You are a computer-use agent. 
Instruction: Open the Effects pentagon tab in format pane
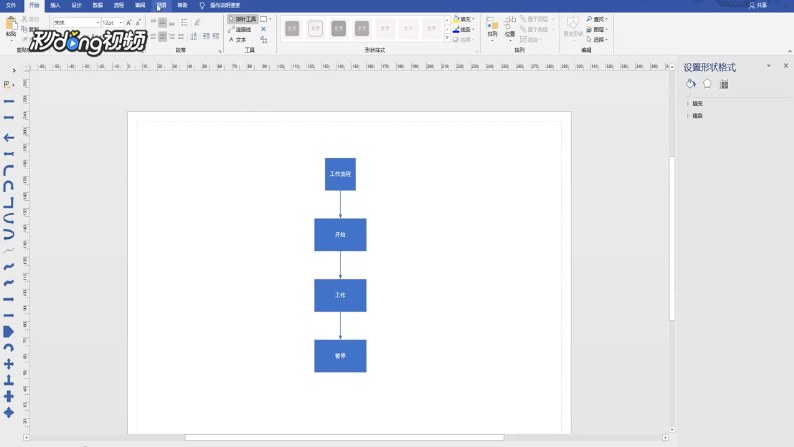point(707,84)
